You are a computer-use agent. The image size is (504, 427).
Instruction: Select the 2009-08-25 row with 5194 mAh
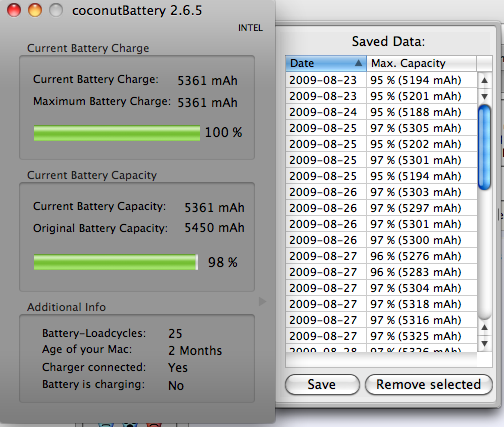381,176
